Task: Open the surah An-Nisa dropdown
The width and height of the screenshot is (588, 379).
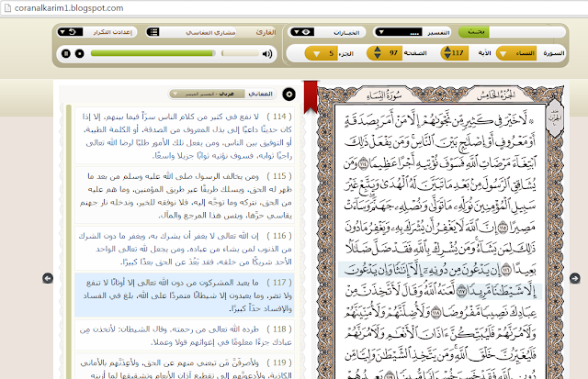Action: pos(516,53)
